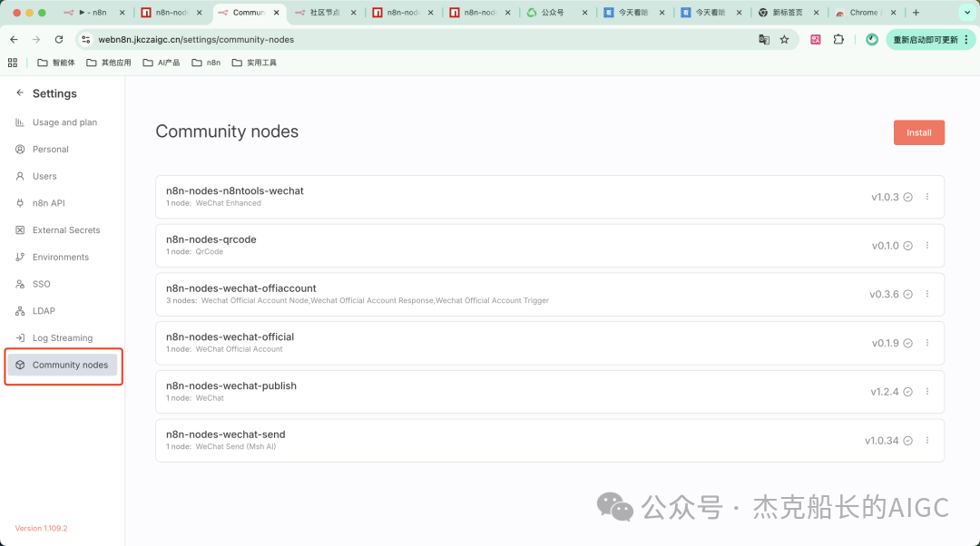Click up-to-date check icon beside v1.2.4
The image size is (980, 546).
click(908, 392)
